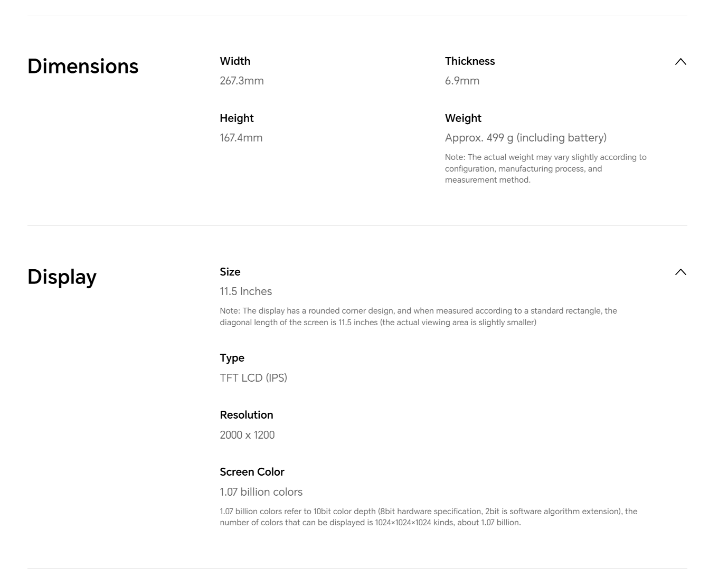Screen dimensions: 728x586
Task: Click the Display section heading
Action: [62, 277]
